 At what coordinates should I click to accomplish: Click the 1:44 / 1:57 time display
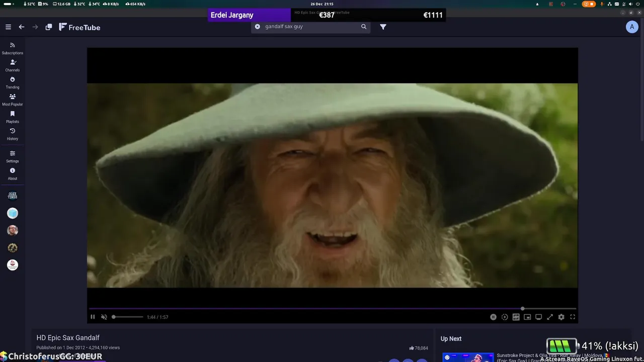coord(157,317)
